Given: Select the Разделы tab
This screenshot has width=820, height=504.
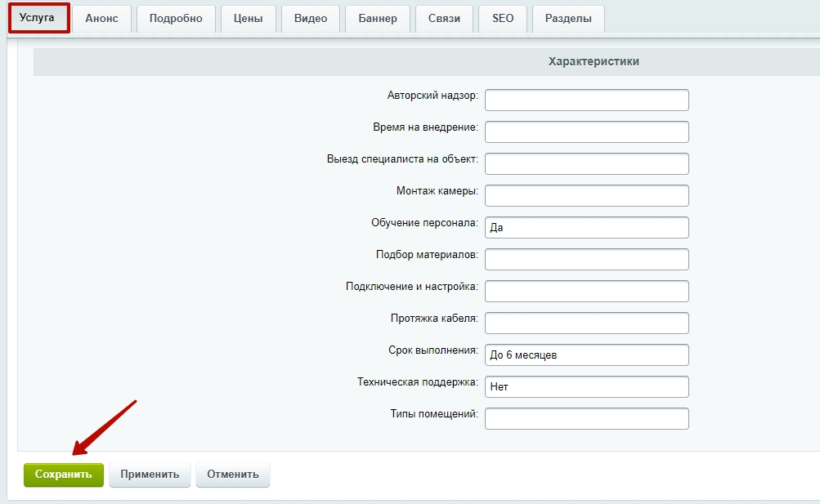Looking at the screenshot, I should pos(568,19).
